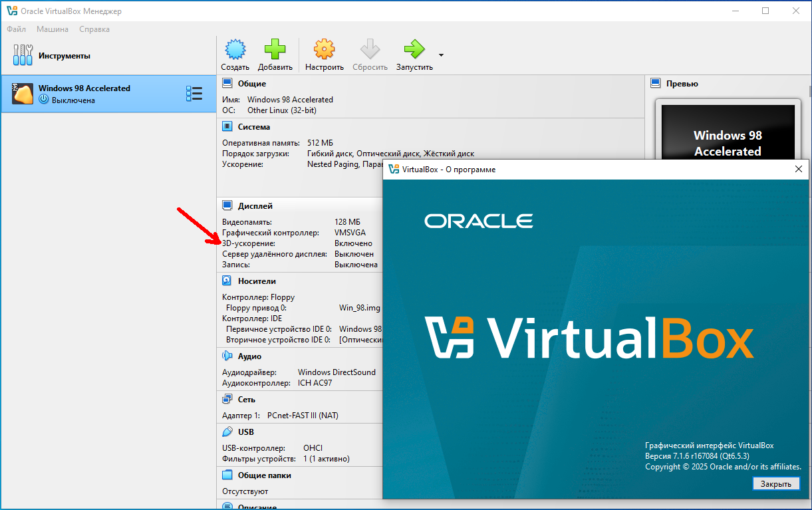812x510 pixels.
Task: Click the Носители section disk icon
Action: (227, 281)
